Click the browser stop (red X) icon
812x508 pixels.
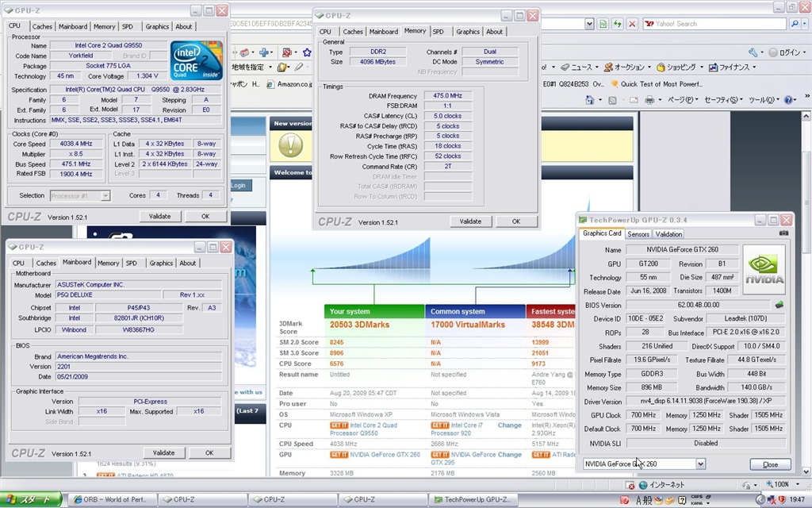[x=632, y=24]
